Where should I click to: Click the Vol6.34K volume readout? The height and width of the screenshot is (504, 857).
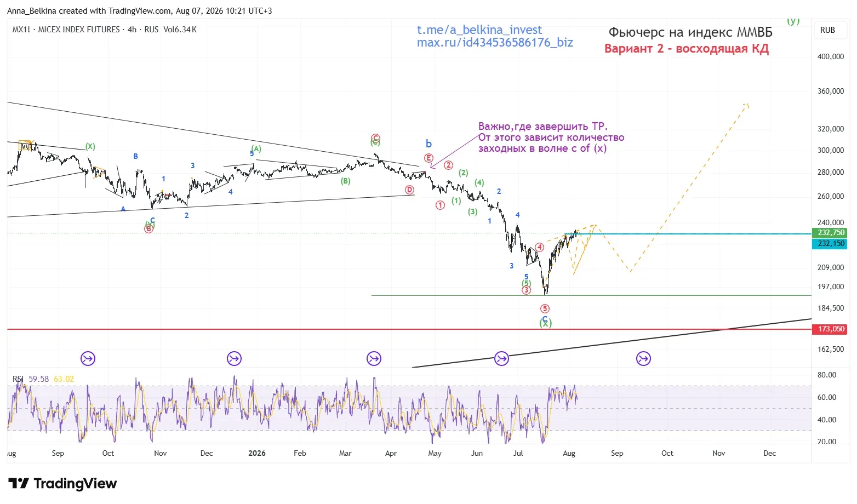(180, 30)
